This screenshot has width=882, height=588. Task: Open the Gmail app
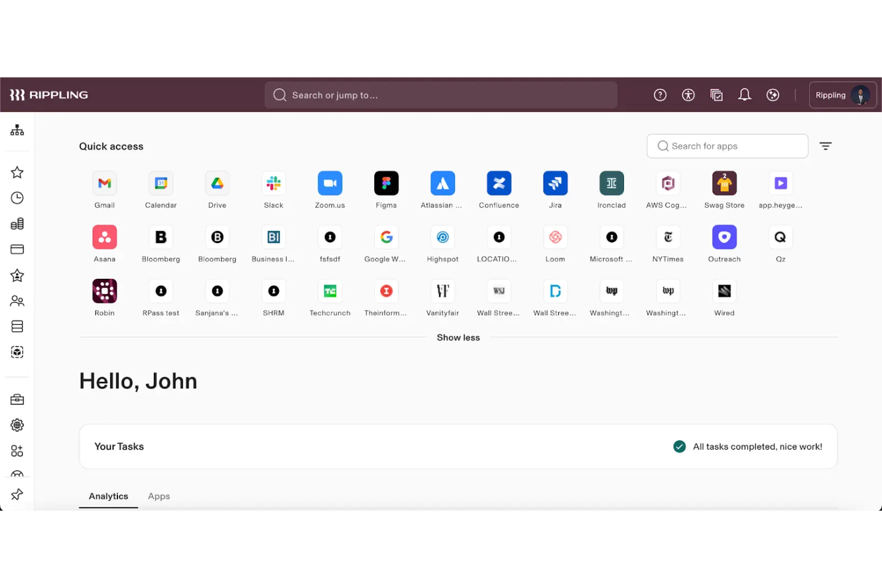click(x=104, y=183)
